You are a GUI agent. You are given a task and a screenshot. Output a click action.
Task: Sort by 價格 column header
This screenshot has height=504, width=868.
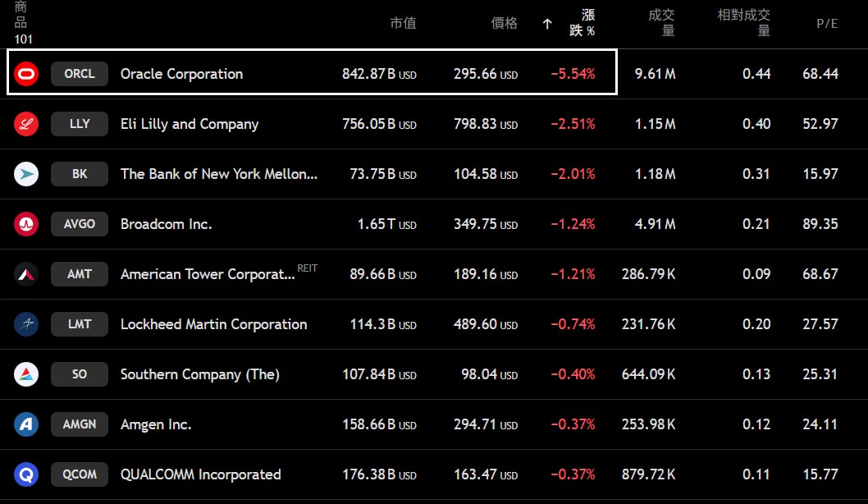(505, 23)
